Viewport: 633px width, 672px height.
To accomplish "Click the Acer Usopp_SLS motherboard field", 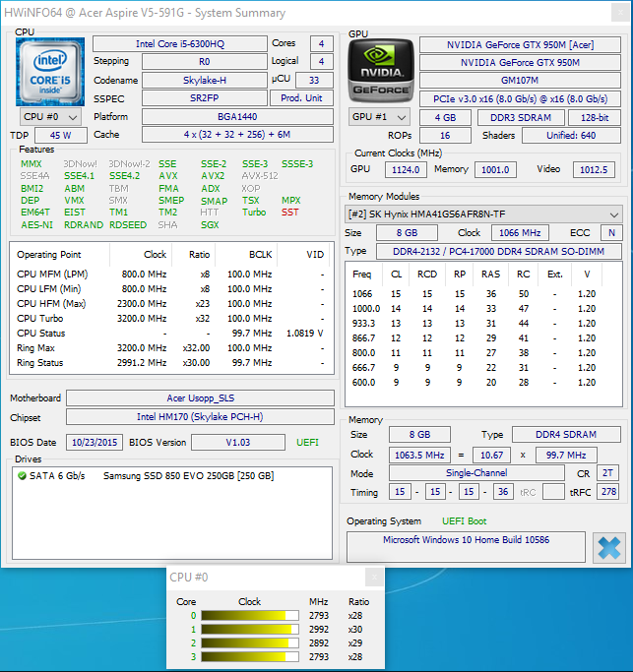I will tap(200, 398).
